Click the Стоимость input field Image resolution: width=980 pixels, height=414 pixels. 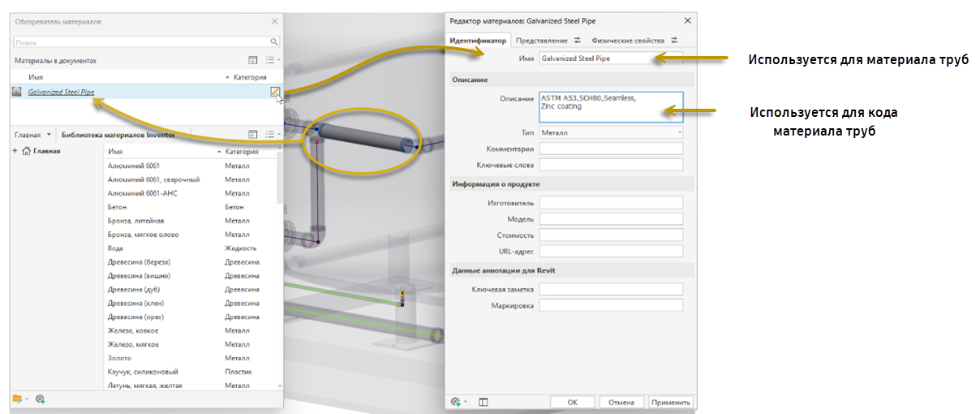611,235
